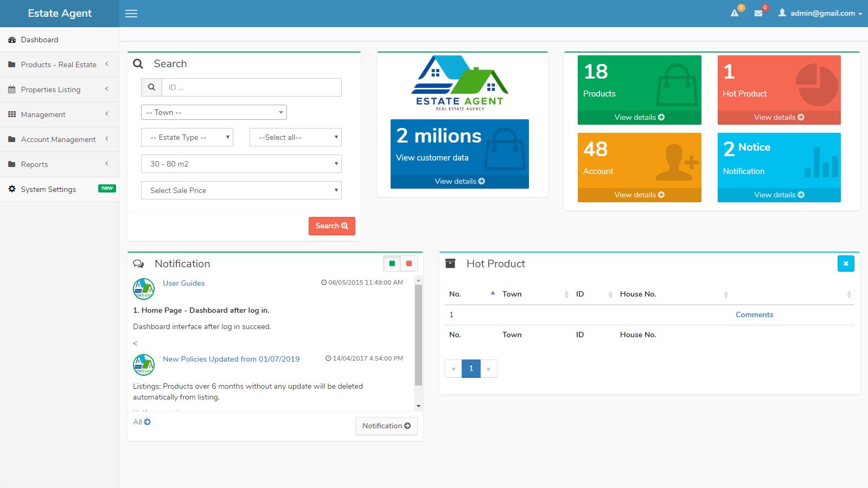The image size is (868, 488).
Task: Enable the red status toggle in Notification panel
Action: click(x=408, y=263)
